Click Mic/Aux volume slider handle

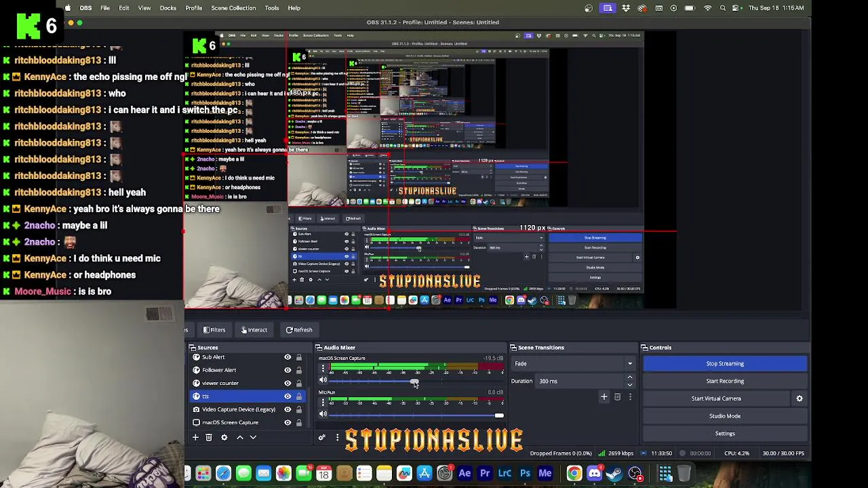[x=499, y=415]
